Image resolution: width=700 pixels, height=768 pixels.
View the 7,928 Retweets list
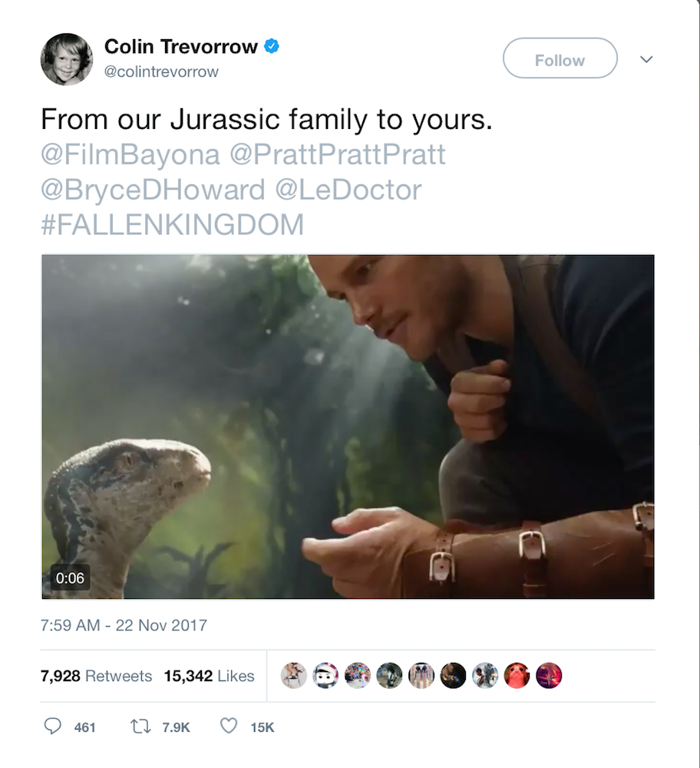tap(96, 676)
